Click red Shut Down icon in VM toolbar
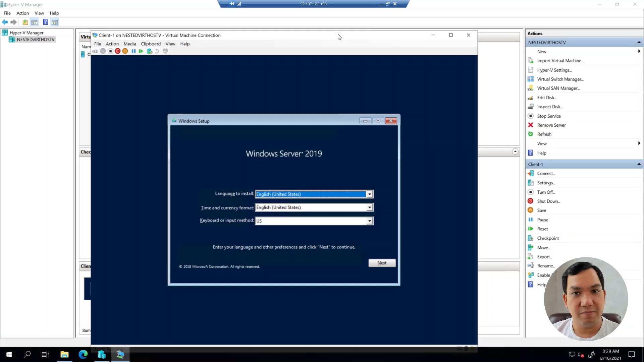Screen dimensions: 644x362 point(118,51)
